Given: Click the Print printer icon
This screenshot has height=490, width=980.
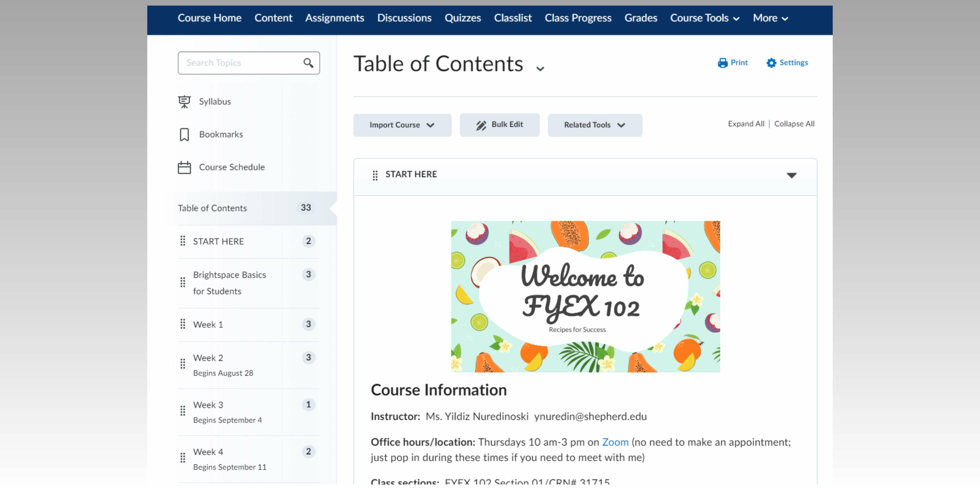Looking at the screenshot, I should tap(722, 63).
